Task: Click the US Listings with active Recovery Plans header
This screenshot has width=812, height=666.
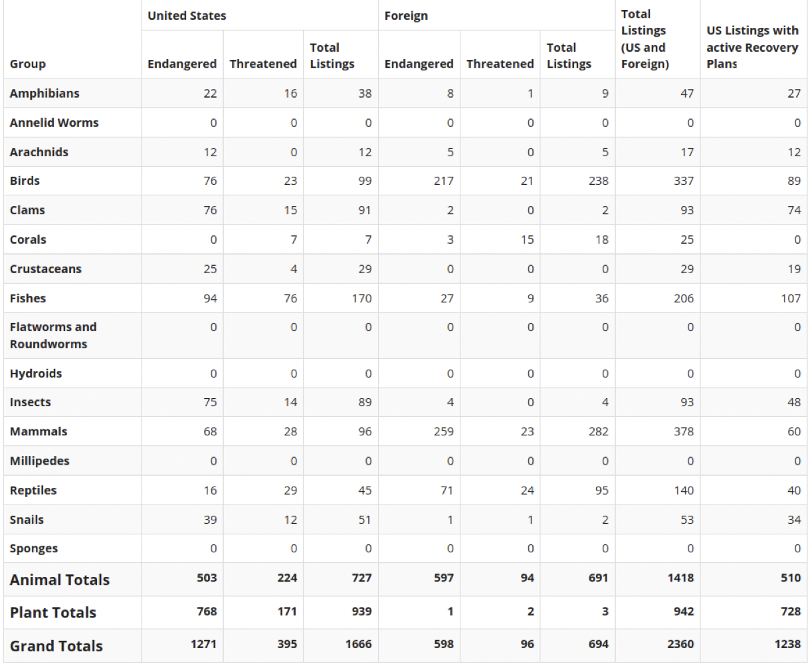Action: 752,47
